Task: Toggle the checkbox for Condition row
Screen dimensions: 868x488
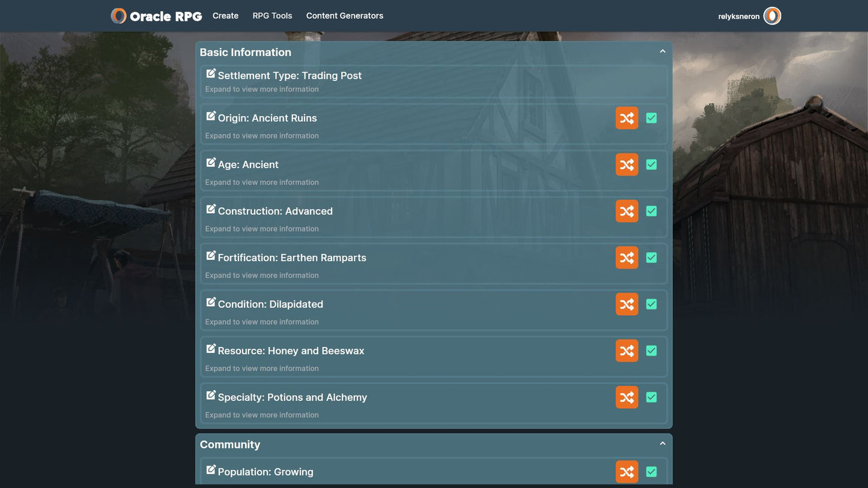Action: tap(651, 304)
